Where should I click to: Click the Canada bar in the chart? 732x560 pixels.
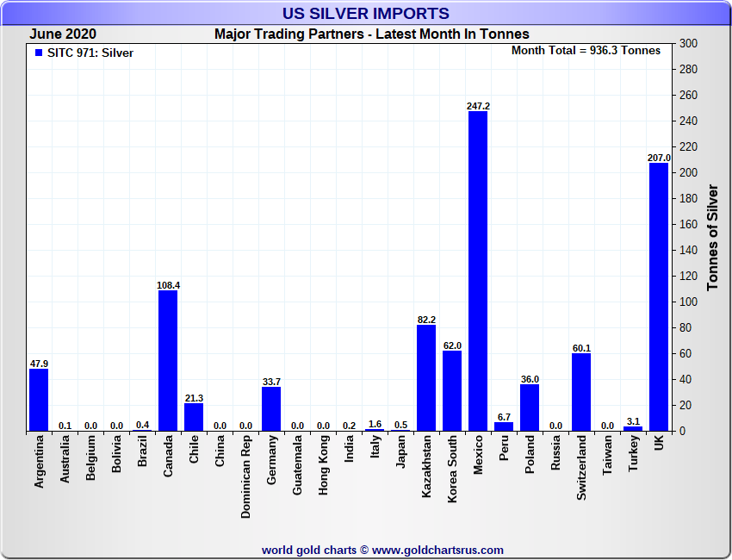click(168, 361)
